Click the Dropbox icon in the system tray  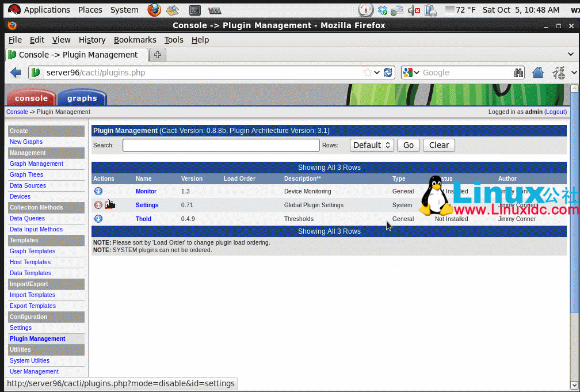point(382,10)
